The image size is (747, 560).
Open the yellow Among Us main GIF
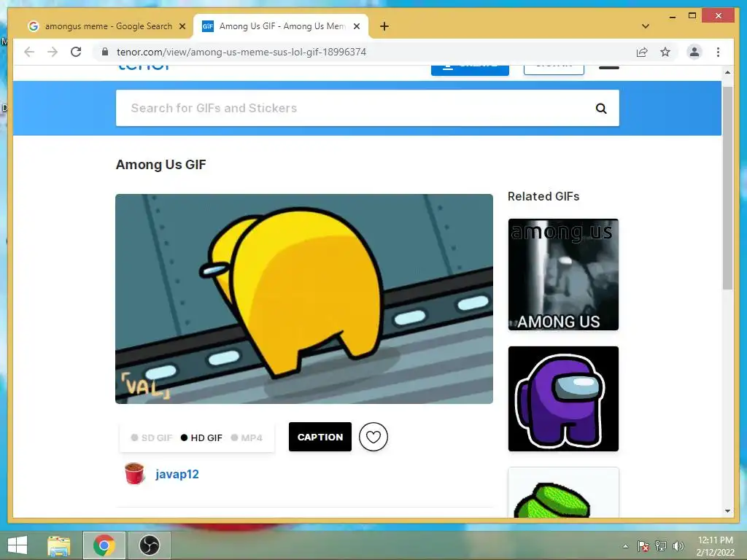[x=304, y=298]
